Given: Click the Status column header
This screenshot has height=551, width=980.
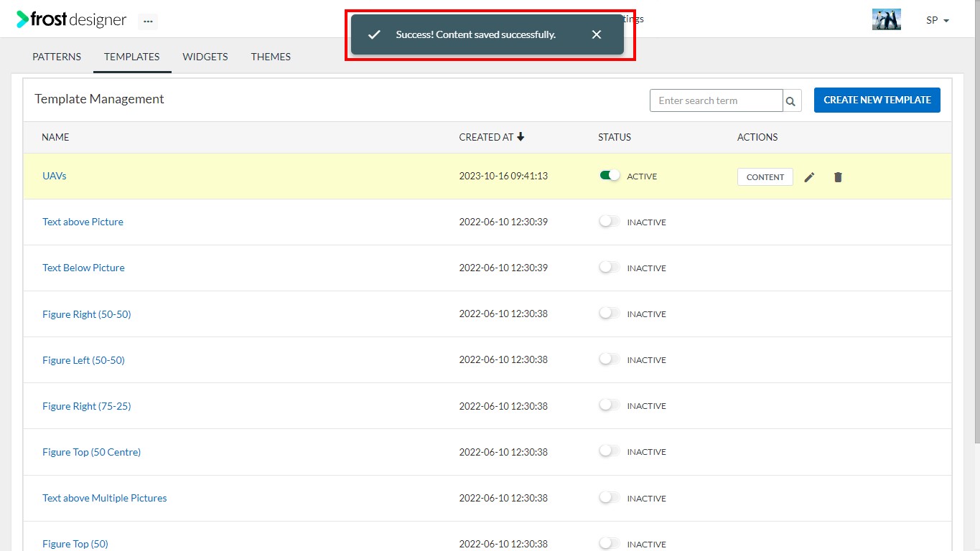Looking at the screenshot, I should point(615,137).
